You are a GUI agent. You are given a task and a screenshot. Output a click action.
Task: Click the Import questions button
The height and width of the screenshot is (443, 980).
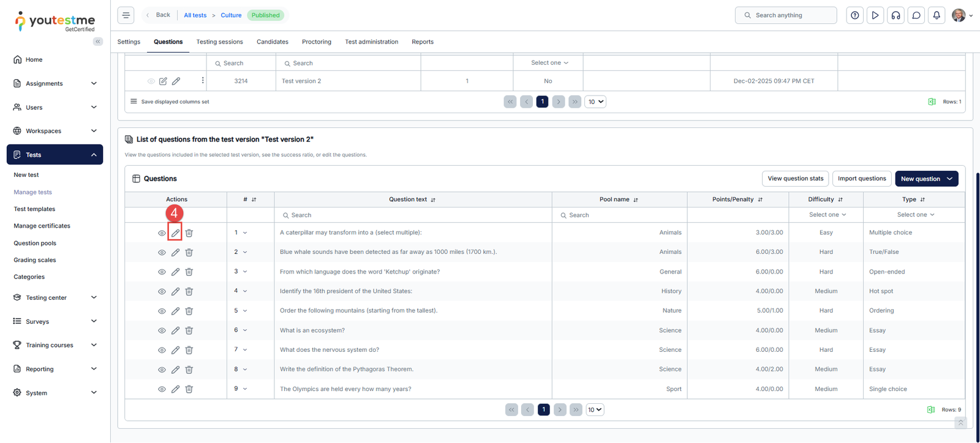pos(861,179)
